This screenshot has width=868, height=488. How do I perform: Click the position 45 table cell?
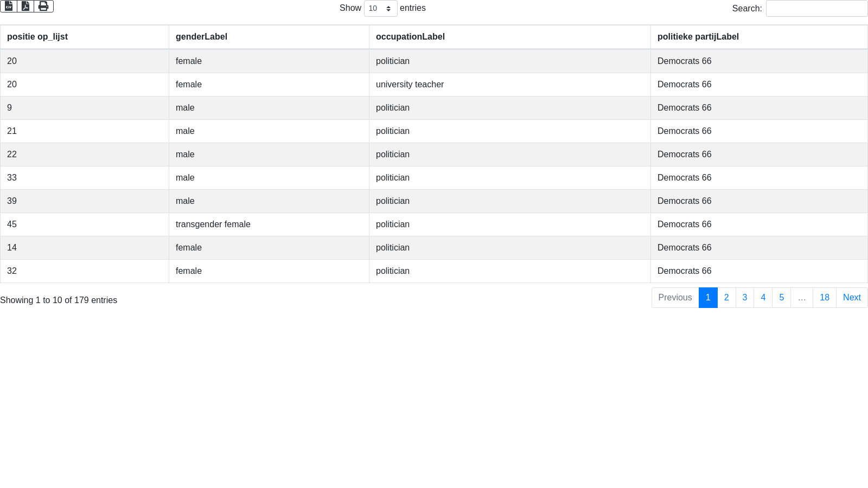(12, 224)
